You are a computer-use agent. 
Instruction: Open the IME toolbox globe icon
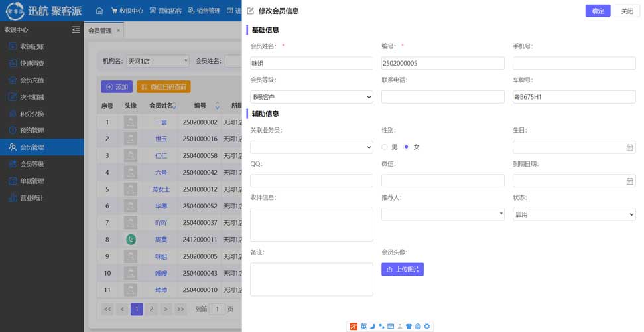coord(418,327)
